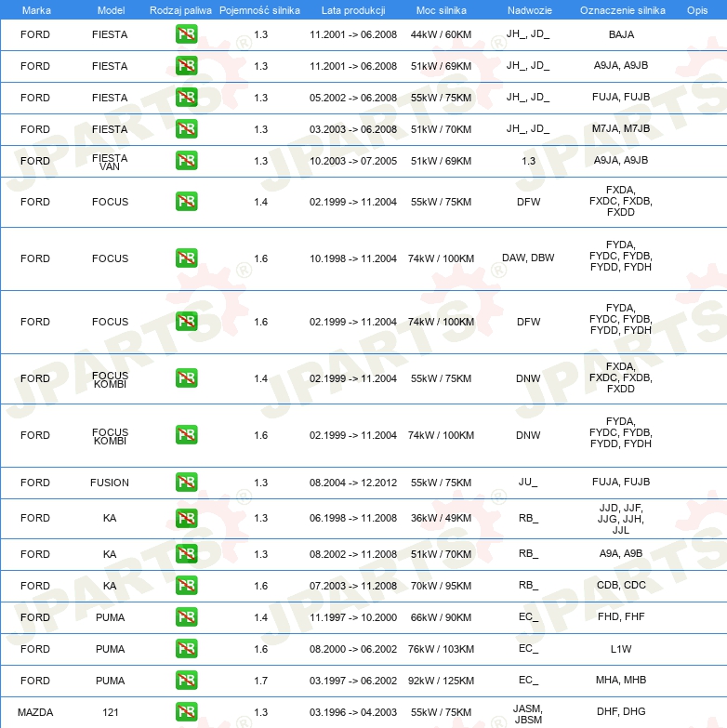Click the petrol fuel icon in the BAJA row
The height and width of the screenshot is (728, 727).
187,34
